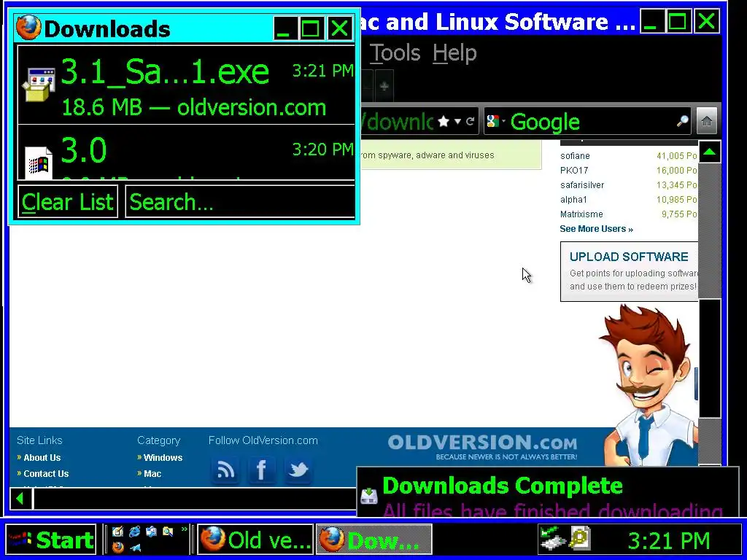The height and width of the screenshot is (560, 747).
Task: Open the Windows category link
Action: 163,458
